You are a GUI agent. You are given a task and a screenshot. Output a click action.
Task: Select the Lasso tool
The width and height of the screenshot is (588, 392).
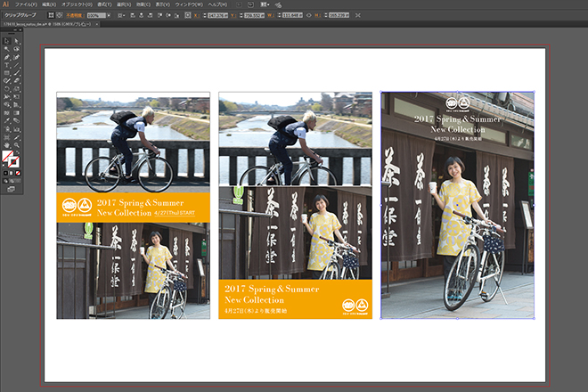click(17, 49)
